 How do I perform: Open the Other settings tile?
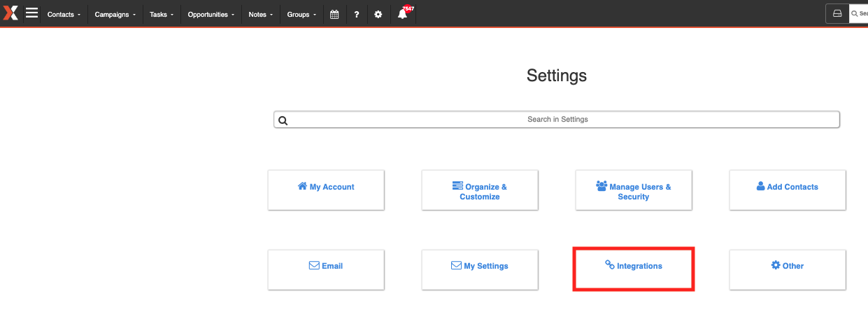[788, 269]
